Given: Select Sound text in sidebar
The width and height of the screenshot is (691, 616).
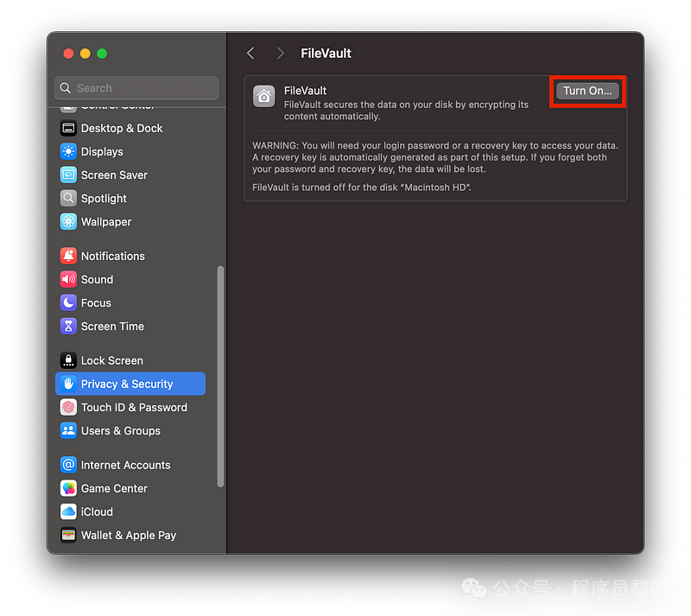Looking at the screenshot, I should (x=97, y=280).
